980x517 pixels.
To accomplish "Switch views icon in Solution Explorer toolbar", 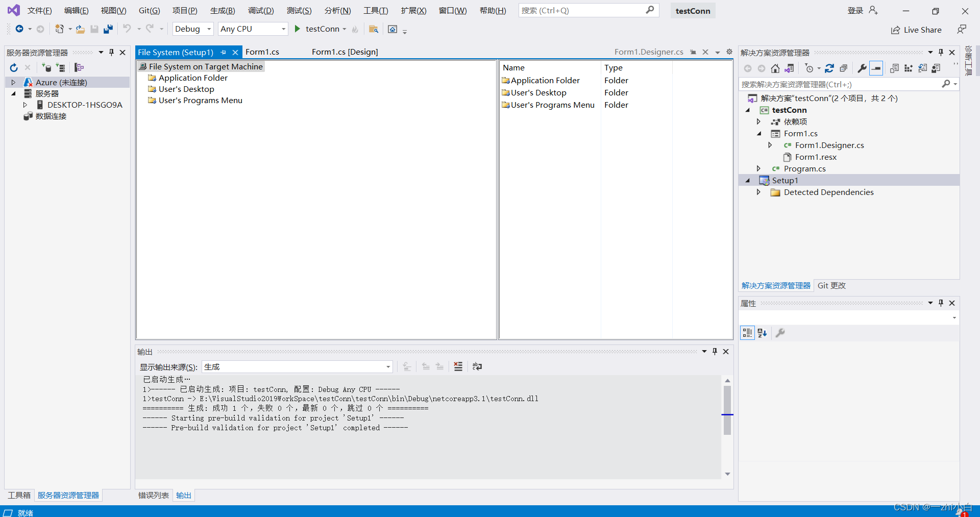I will click(789, 68).
